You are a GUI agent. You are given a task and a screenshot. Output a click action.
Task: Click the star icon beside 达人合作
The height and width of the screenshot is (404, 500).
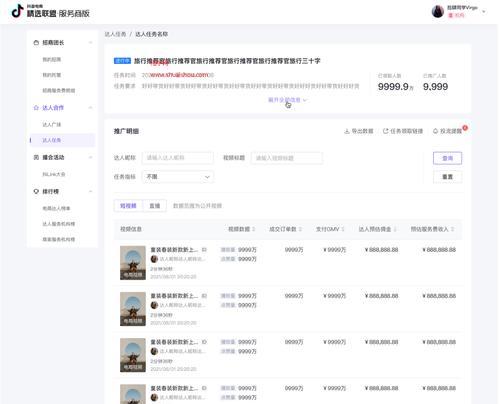[x=36, y=108]
